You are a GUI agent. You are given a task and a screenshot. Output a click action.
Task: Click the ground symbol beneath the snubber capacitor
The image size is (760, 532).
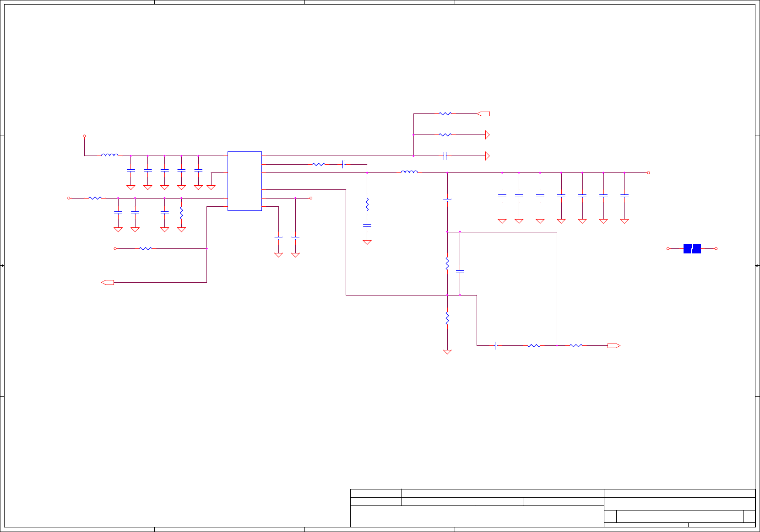pos(367,242)
